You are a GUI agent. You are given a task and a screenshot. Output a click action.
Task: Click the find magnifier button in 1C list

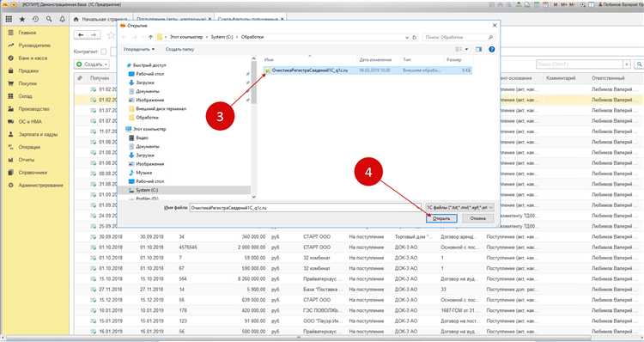[x=639, y=64]
